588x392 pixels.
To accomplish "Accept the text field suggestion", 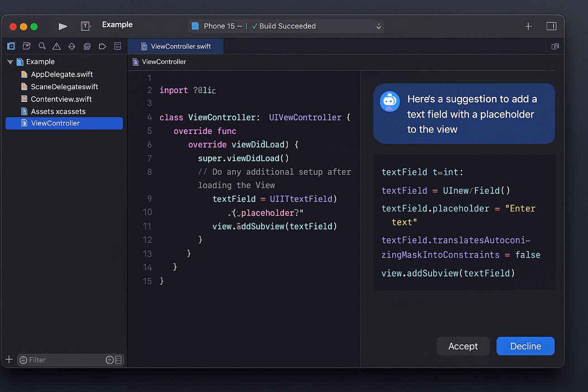I will [x=463, y=346].
